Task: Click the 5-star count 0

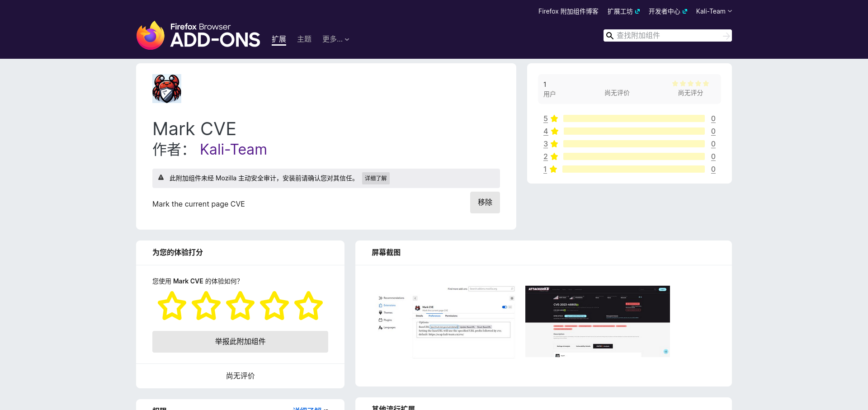Action: click(x=713, y=118)
